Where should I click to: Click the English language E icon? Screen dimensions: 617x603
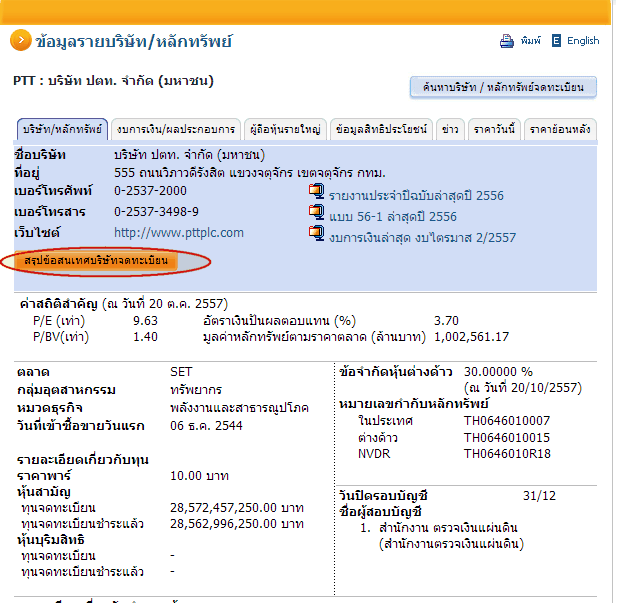tap(556, 41)
